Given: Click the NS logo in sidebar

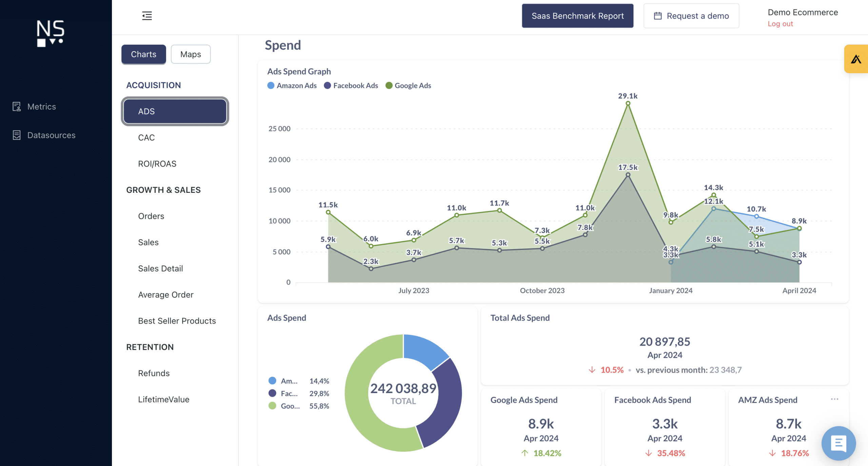Looking at the screenshot, I should (x=50, y=33).
